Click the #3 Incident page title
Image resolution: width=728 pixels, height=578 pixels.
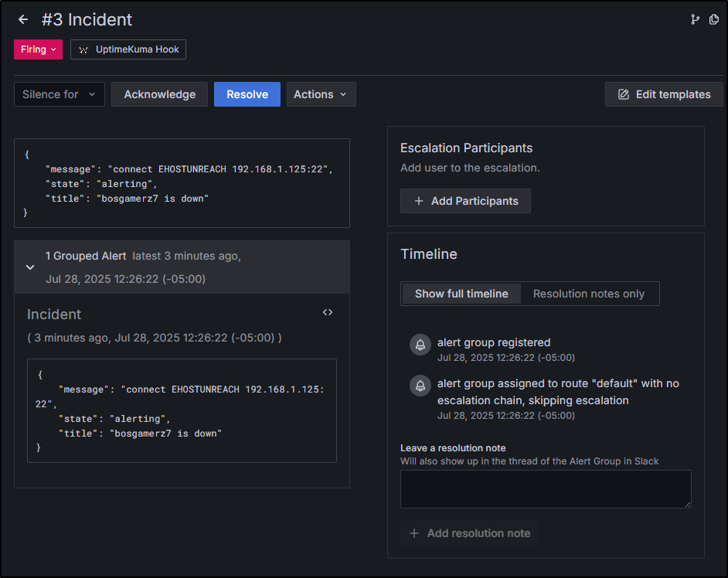[87, 19]
